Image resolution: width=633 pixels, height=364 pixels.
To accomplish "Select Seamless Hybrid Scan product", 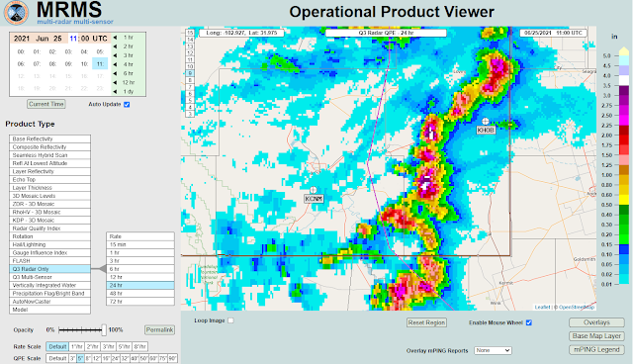I will pos(49,155).
